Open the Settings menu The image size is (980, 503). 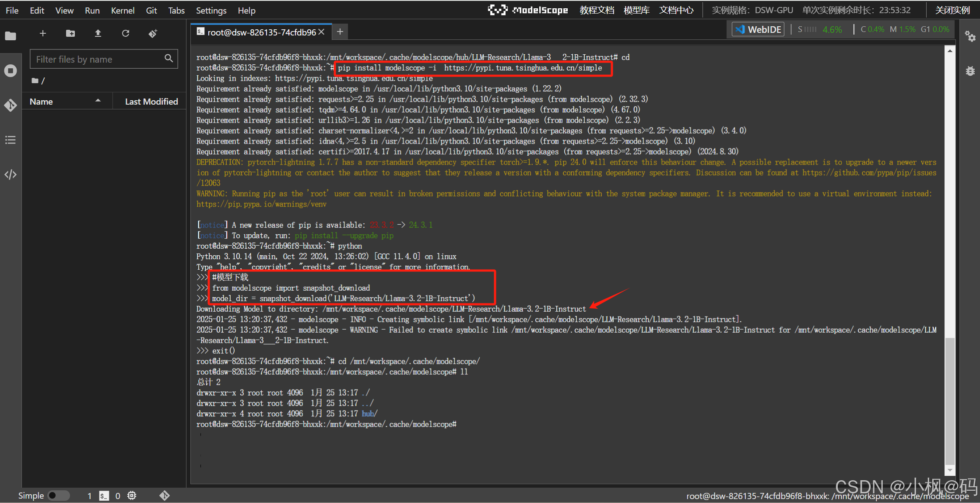(x=211, y=11)
